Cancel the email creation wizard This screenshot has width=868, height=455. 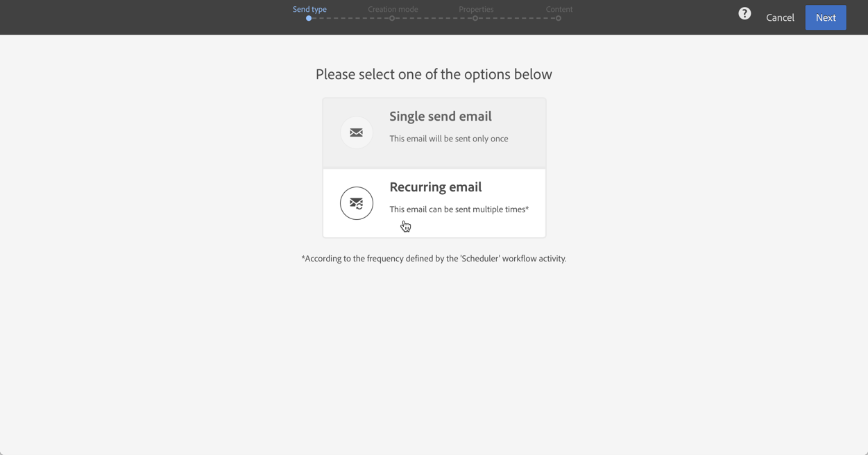click(x=780, y=17)
